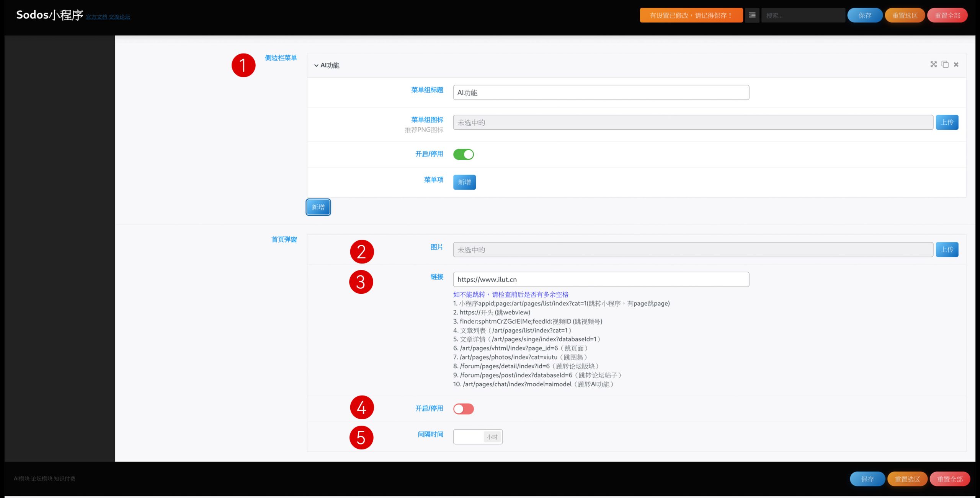This screenshot has height=498, width=980.
Task: Click the 菜单组标题 text field
Action: pos(601,93)
